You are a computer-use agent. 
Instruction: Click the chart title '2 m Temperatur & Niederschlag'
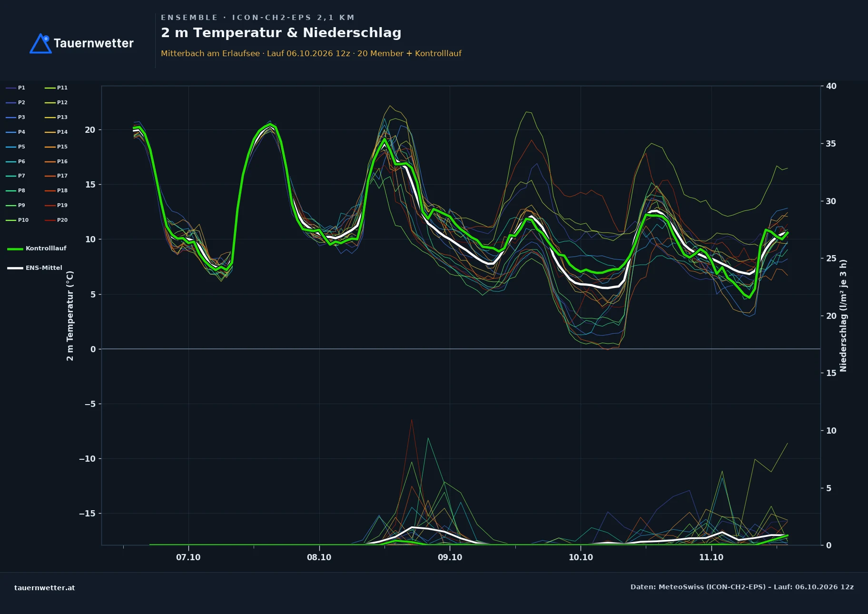click(x=281, y=33)
